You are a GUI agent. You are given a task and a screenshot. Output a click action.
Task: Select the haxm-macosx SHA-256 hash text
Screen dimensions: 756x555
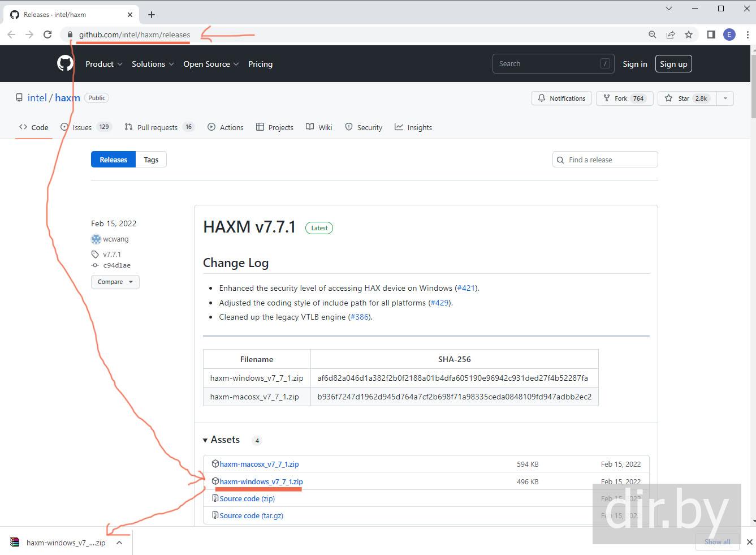point(455,397)
